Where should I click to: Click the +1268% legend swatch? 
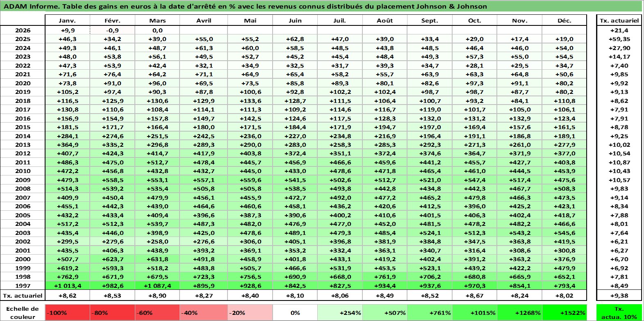[x=519, y=312]
